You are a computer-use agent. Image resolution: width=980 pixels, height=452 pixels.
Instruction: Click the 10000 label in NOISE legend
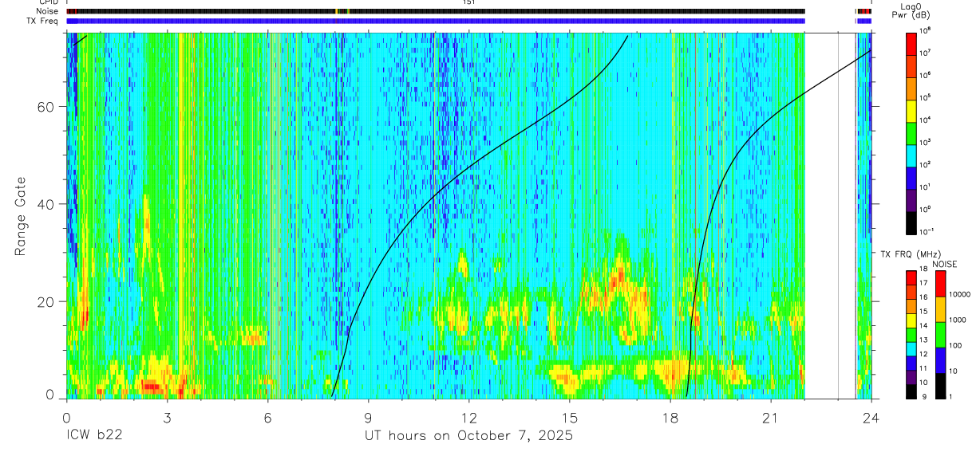(960, 294)
